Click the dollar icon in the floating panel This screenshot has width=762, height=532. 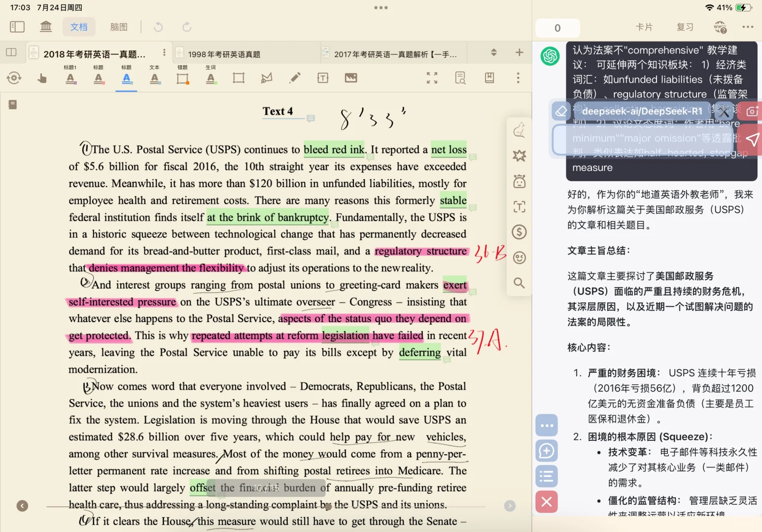[x=519, y=232]
